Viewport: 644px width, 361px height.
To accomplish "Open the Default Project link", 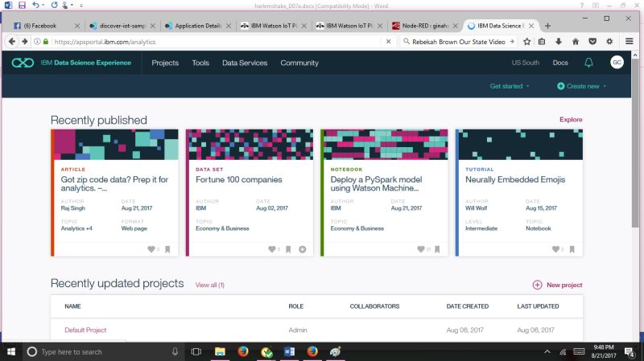I will [x=85, y=330].
